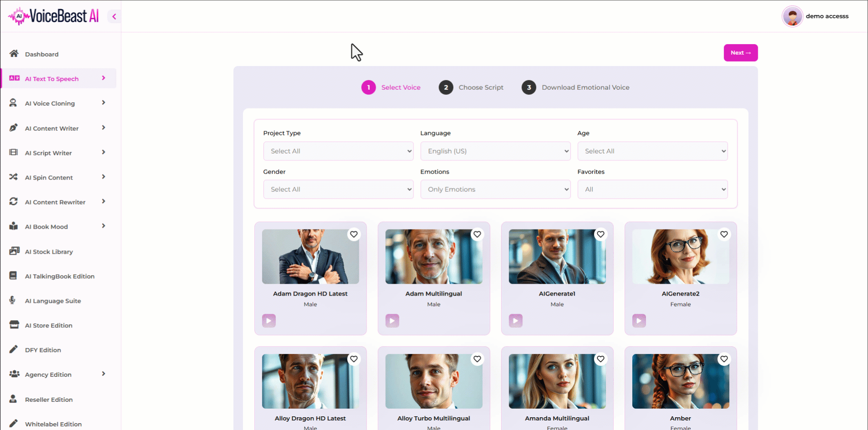Viewport: 868px width, 430px height.
Task: Open the AI Store Edition link
Action: pos(49,325)
